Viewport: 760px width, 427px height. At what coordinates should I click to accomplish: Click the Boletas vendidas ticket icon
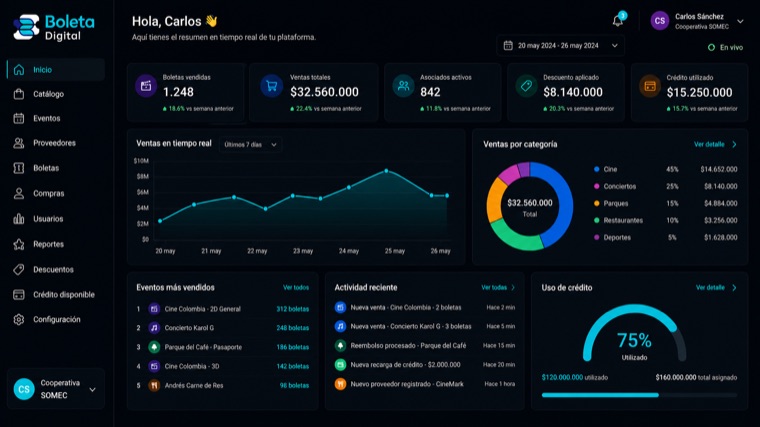point(146,86)
